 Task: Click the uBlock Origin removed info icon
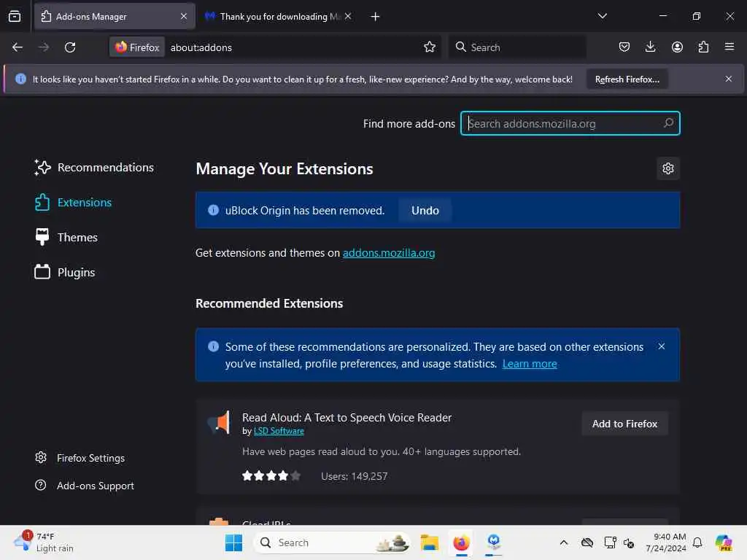tap(214, 210)
